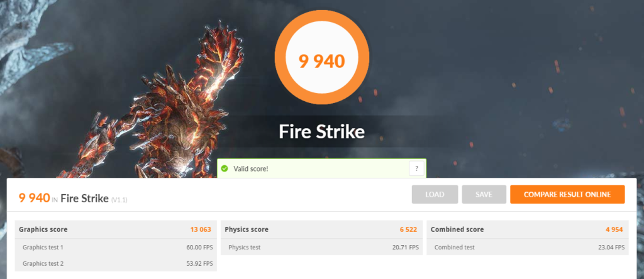This screenshot has width=644, height=279.
Task: Select the Physics test row
Action: [x=321, y=247]
